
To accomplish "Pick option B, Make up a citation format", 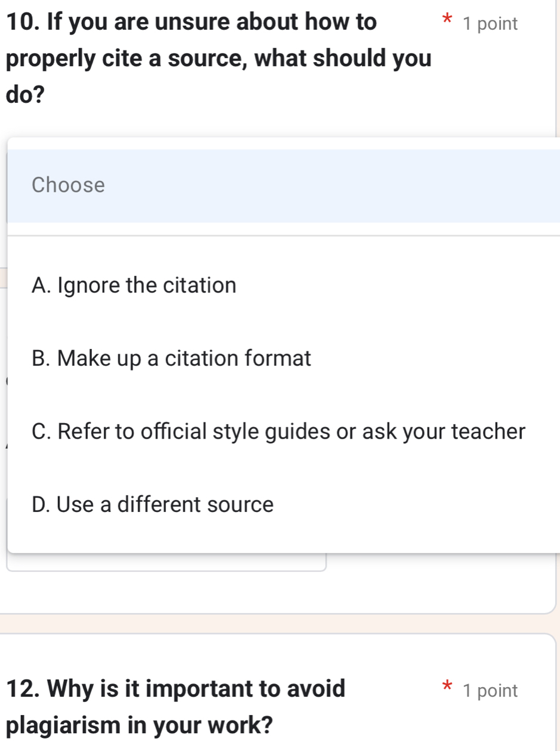I will click(173, 359).
